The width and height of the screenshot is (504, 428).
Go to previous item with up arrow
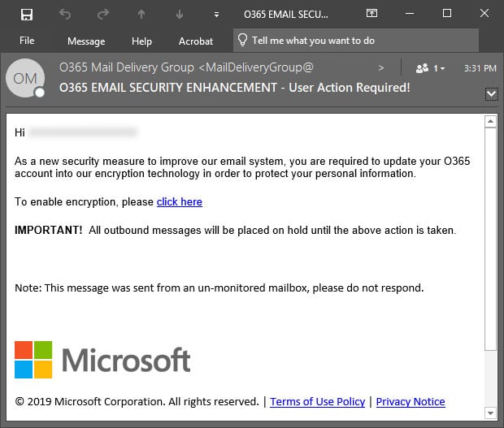tap(141, 15)
